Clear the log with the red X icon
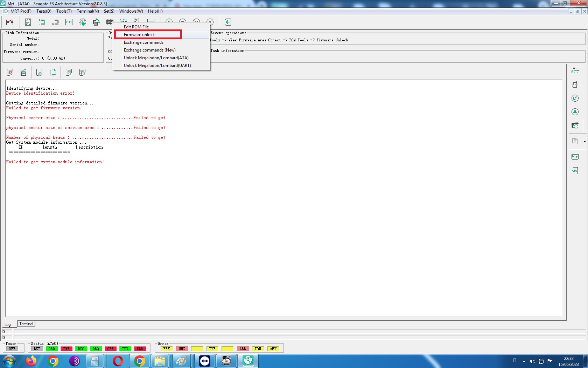The width and height of the screenshot is (588, 368). (x=10, y=72)
